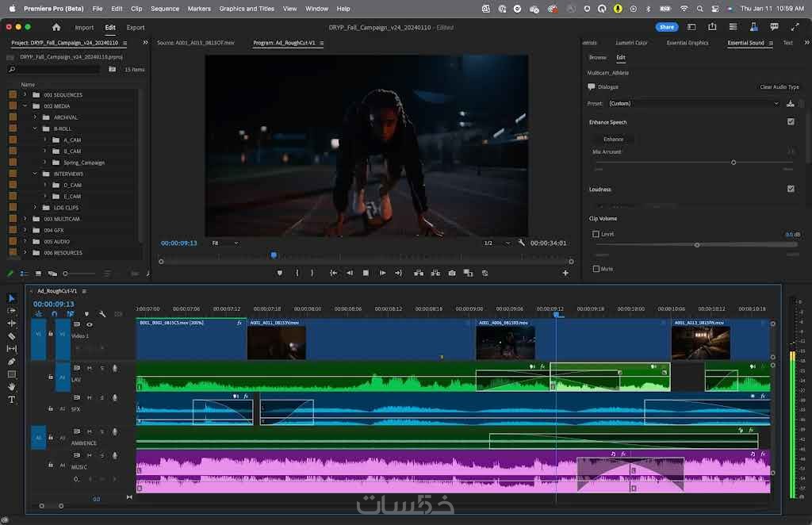Enable the Mute checkbox under Clip Volume

click(x=596, y=269)
